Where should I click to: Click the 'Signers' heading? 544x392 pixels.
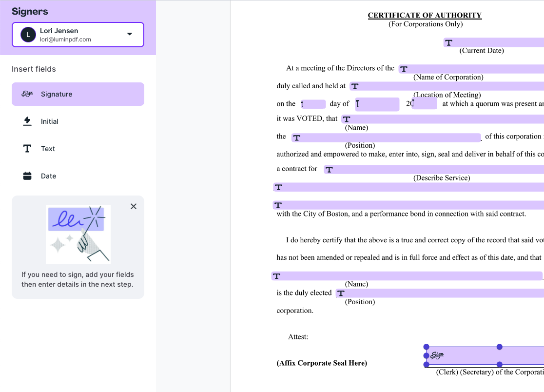coord(30,11)
